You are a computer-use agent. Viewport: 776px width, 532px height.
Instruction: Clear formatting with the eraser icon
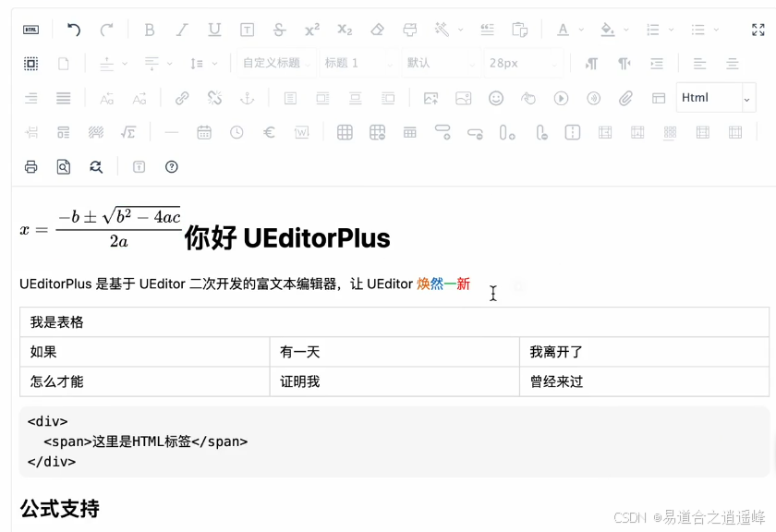click(x=377, y=29)
